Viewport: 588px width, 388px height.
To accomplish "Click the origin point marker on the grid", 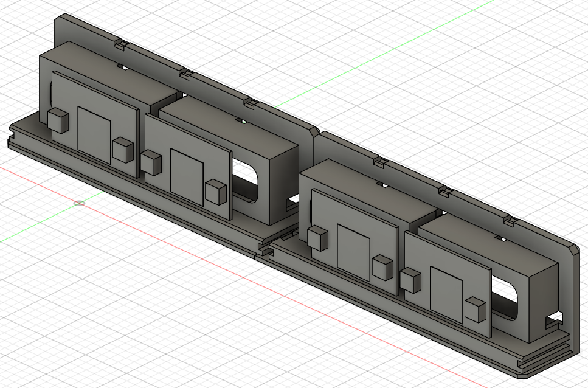I will pyautogui.click(x=79, y=203).
